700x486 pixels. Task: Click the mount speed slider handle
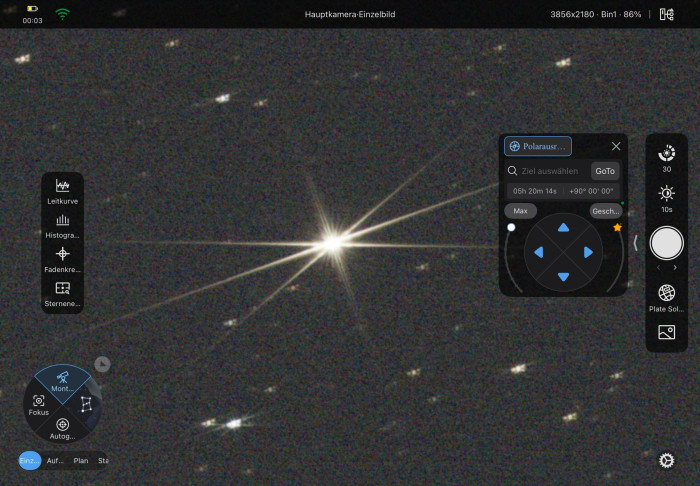(x=511, y=227)
